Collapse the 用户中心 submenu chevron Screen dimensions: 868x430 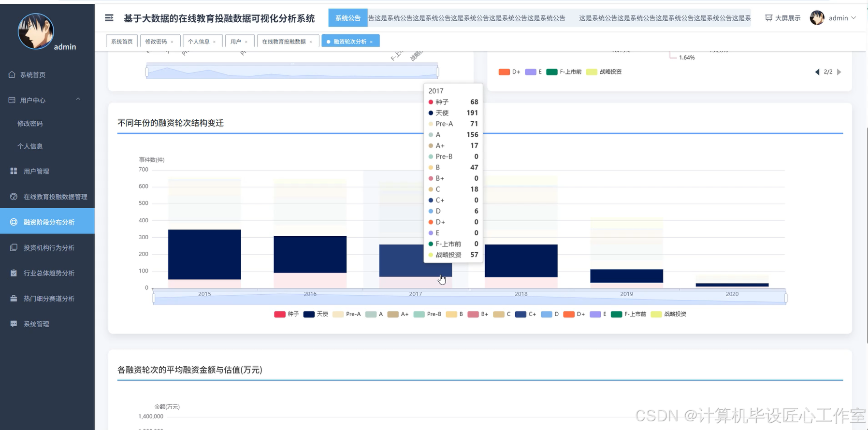(x=78, y=100)
